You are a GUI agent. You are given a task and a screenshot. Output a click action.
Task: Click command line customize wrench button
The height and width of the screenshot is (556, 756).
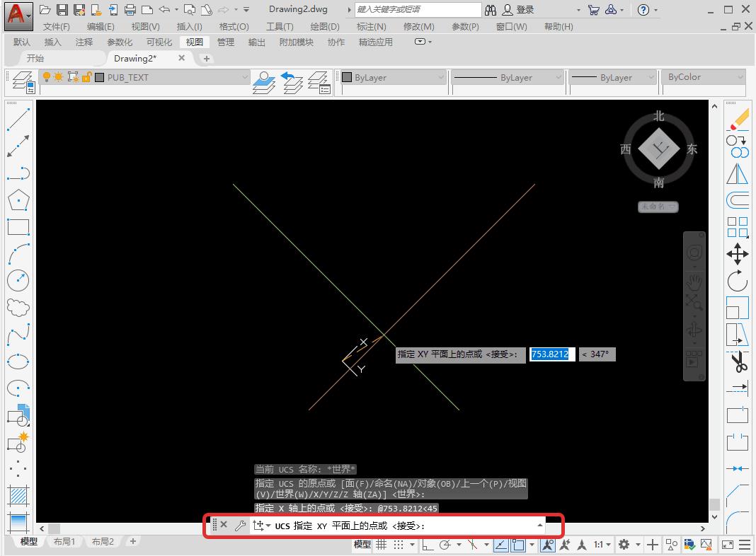coord(240,526)
